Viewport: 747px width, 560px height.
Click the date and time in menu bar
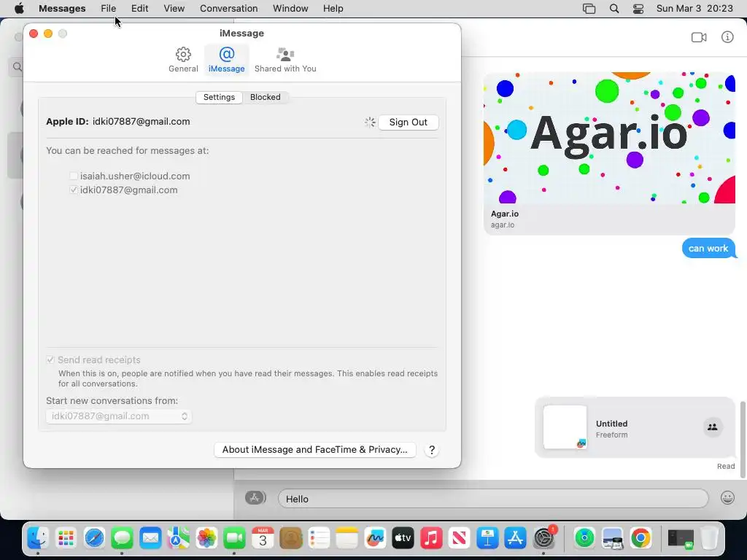[x=694, y=9]
